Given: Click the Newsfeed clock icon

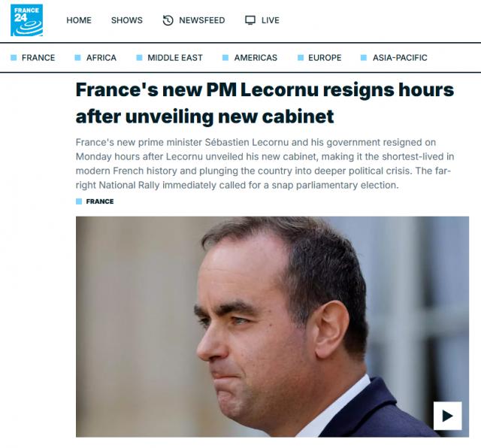Looking at the screenshot, I should coord(168,20).
